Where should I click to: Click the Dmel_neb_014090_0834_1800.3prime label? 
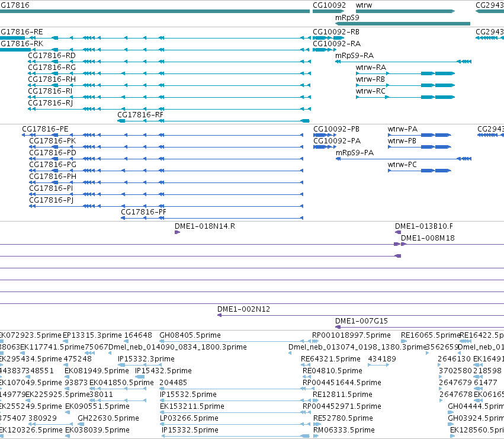click(x=178, y=347)
